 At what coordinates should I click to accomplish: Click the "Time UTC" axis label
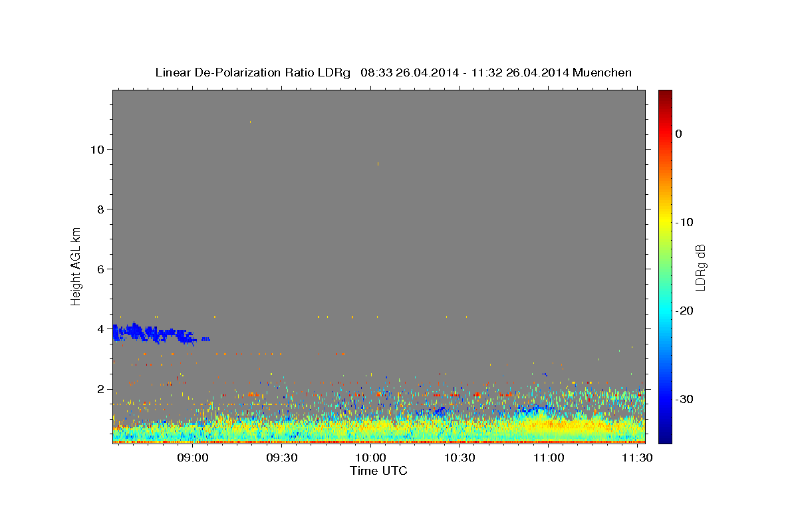tap(378, 471)
